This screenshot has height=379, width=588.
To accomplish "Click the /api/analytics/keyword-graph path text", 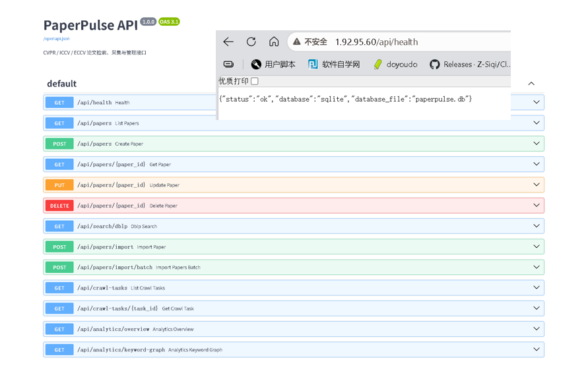I will [x=121, y=350].
